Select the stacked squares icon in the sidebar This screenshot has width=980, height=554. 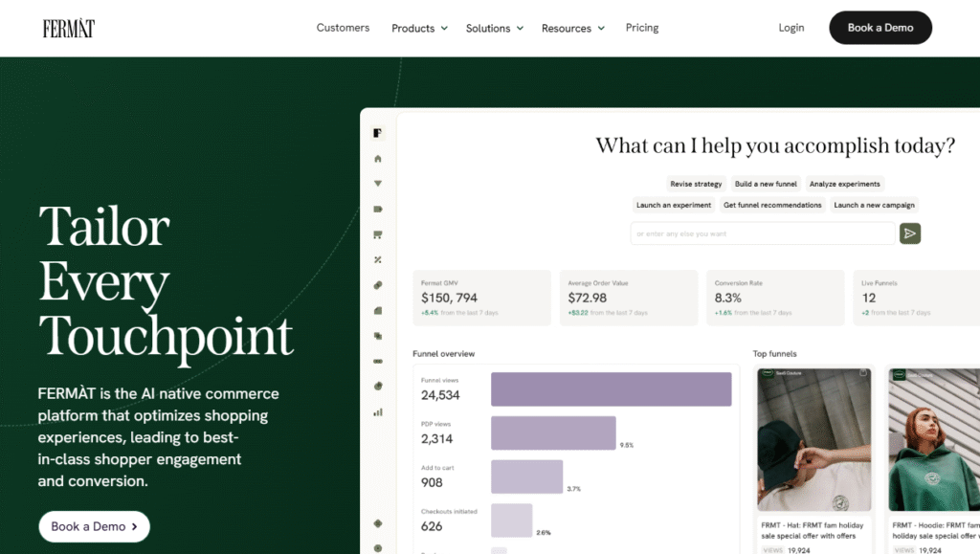pyautogui.click(x=377, y=336)
